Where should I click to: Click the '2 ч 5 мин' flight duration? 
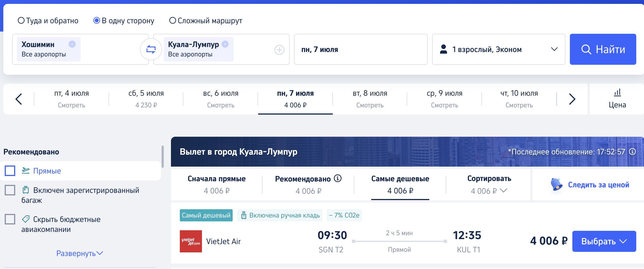click(399, 233)
